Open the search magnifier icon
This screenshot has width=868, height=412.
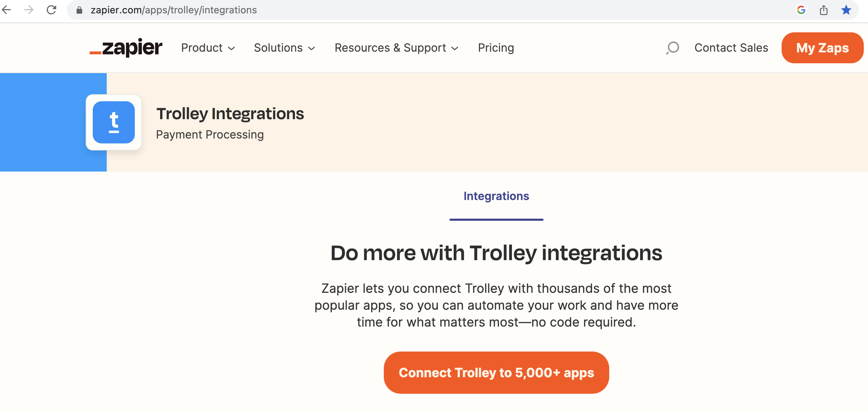click(x=672, y=48)
